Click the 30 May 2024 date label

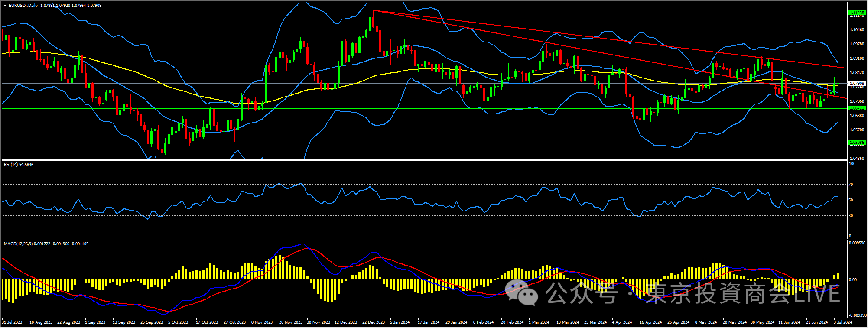coord(762,322)
